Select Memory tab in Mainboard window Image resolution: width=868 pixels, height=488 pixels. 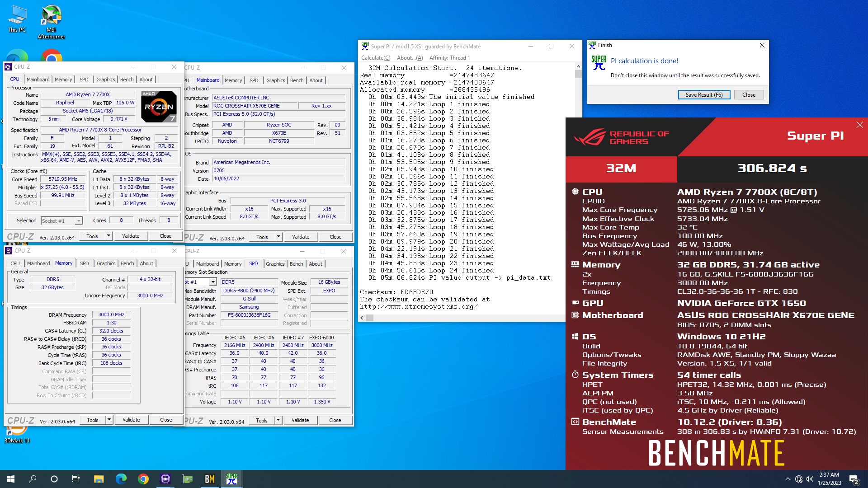(233, 80)
